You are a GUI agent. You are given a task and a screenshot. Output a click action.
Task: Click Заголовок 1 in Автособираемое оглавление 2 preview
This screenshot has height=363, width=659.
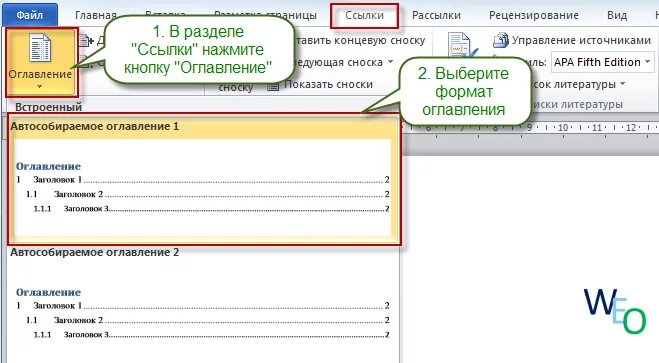pos(58,306)
